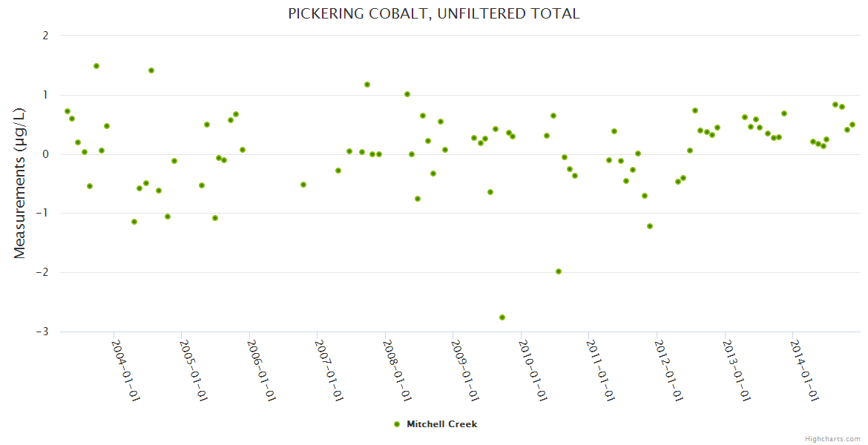Click the highest data point near 1.5
The width and height of the screenshot is (868, 445).
[96, 66]
